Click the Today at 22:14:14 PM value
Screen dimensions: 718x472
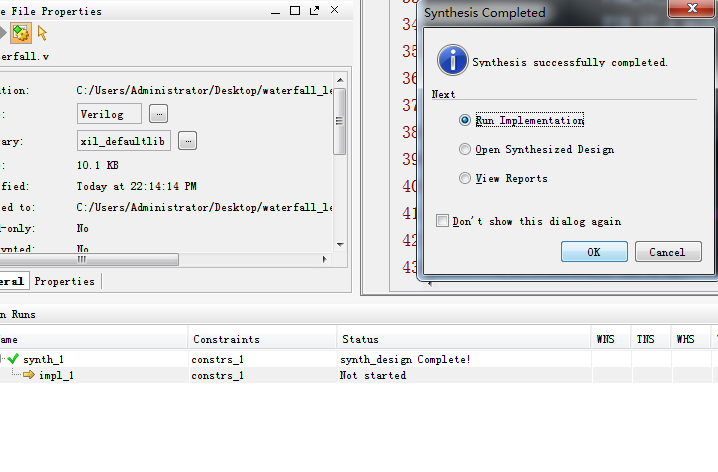[x=136, y=186]
